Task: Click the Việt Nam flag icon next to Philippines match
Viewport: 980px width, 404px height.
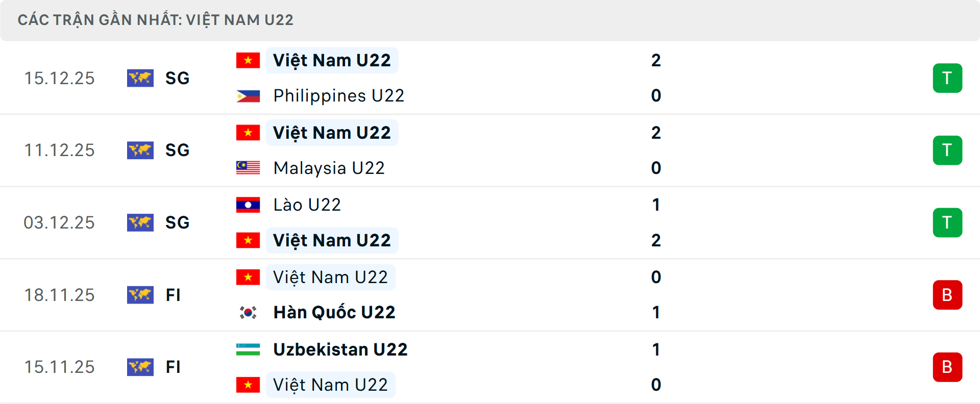Action: point(248,60)
